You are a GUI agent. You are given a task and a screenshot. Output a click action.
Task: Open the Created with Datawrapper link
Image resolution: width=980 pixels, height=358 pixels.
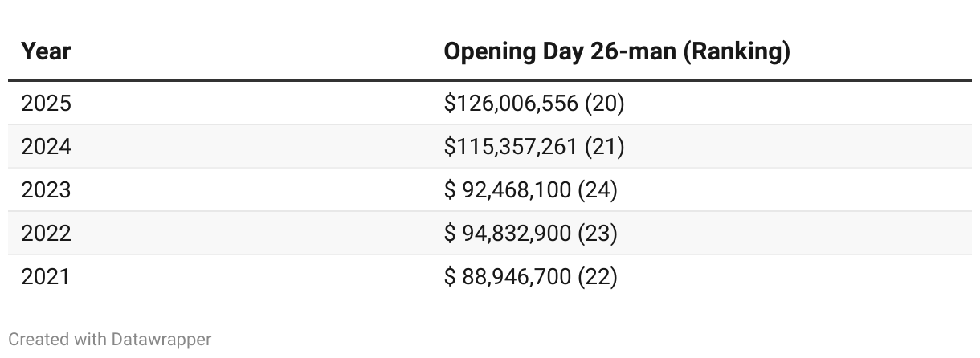click(110, 340)
